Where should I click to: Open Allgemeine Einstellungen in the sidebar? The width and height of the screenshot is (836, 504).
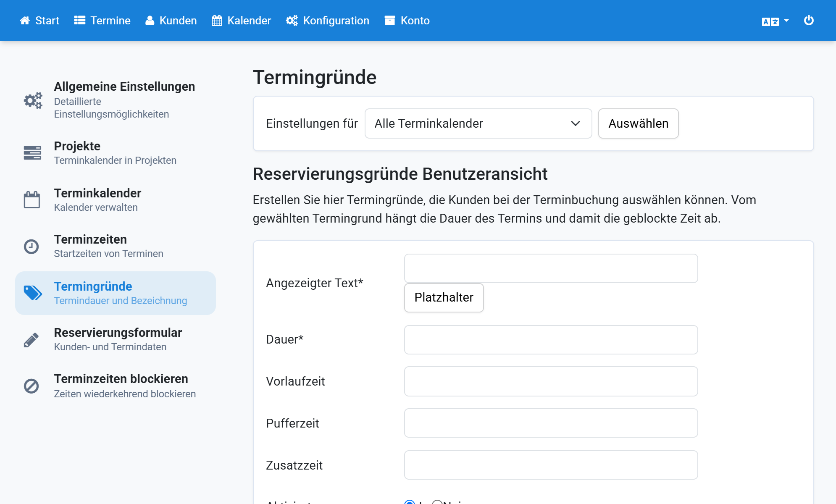tap(116, 100)
